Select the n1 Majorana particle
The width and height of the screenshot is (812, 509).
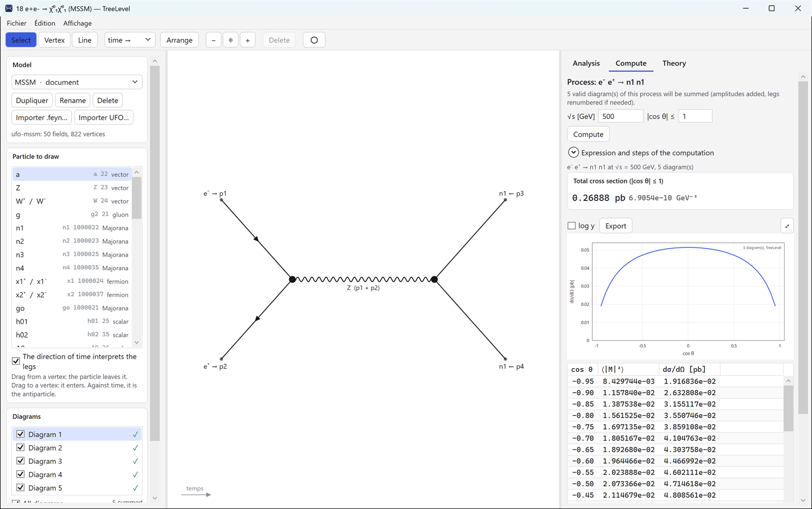[72, 228]
